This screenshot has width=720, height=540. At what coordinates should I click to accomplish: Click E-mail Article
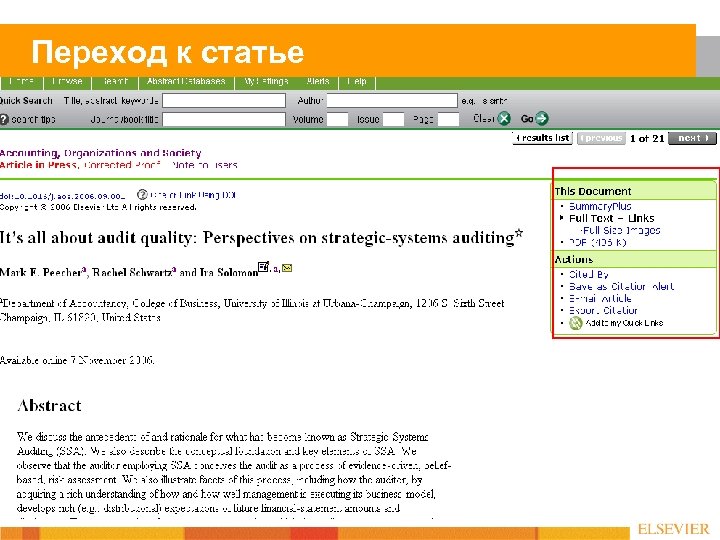[x=600, y=298]
